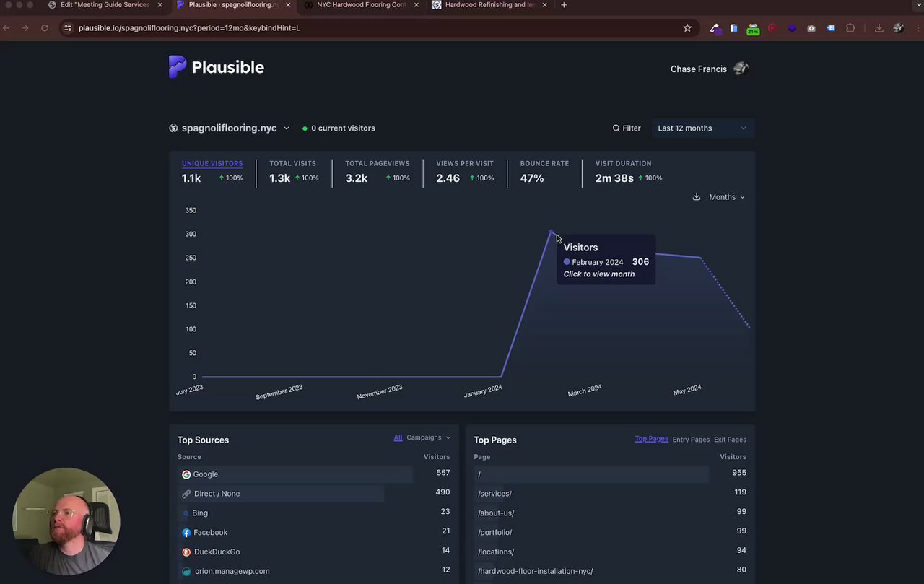Open the /portfolio/ page row

(x=610, y=532)
